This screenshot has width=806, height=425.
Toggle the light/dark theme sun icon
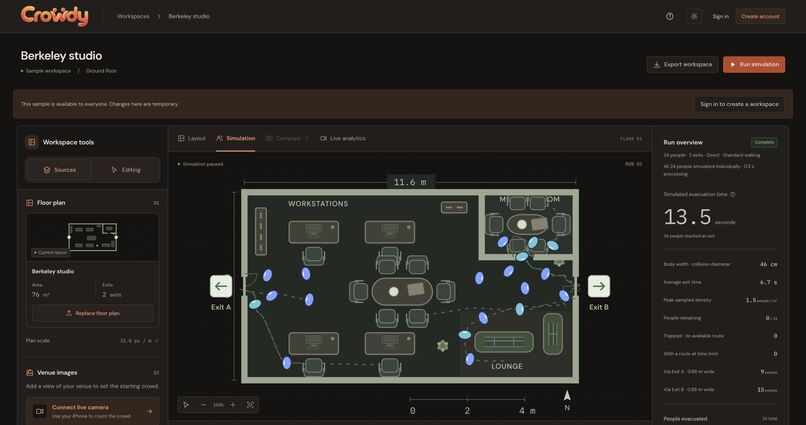pyautogui.click(x=694, y=16)
